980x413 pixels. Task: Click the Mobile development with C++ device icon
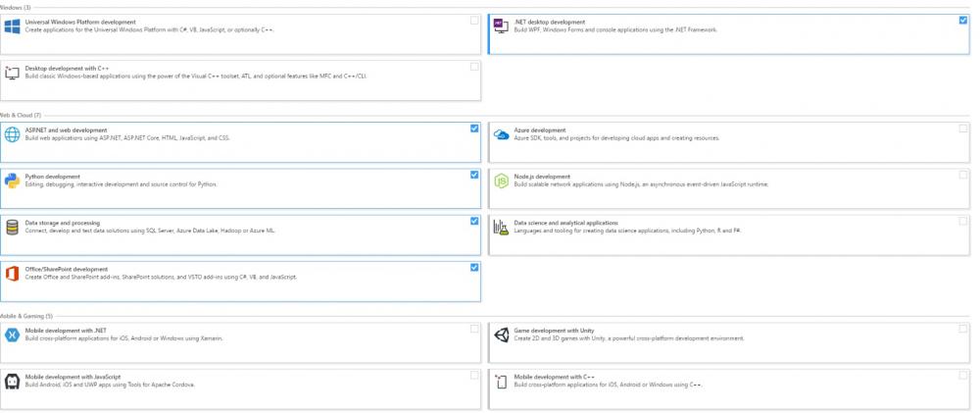tap(501, 381)
